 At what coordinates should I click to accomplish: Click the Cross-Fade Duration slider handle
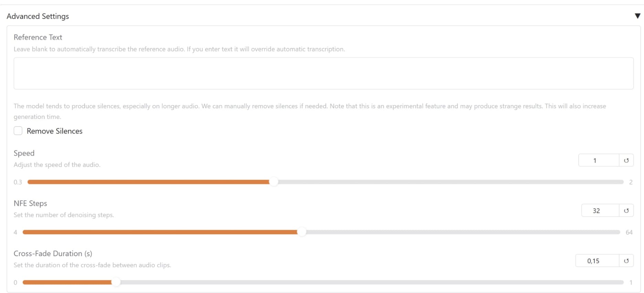click(116, 282)
